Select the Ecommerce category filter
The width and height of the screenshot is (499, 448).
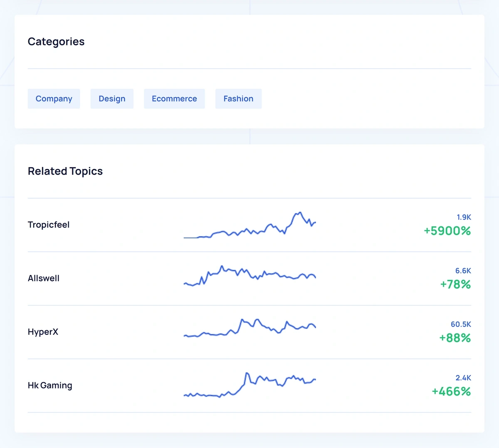[174, 99]
